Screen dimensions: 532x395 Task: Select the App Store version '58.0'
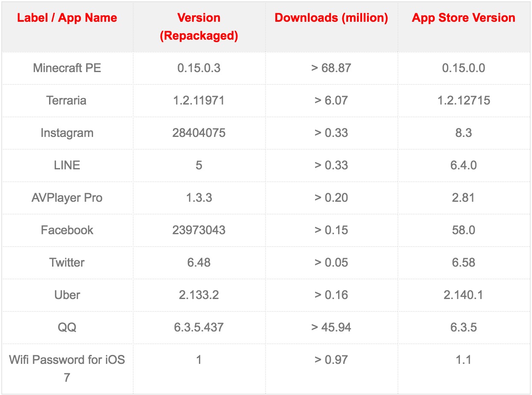(464, 230)
